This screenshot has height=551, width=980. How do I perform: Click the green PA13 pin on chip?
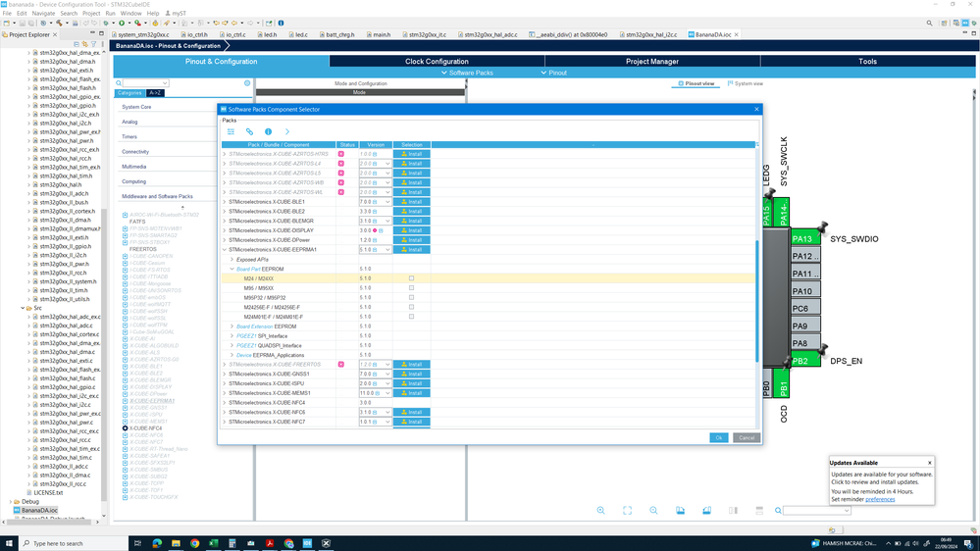tap(805, 238)
